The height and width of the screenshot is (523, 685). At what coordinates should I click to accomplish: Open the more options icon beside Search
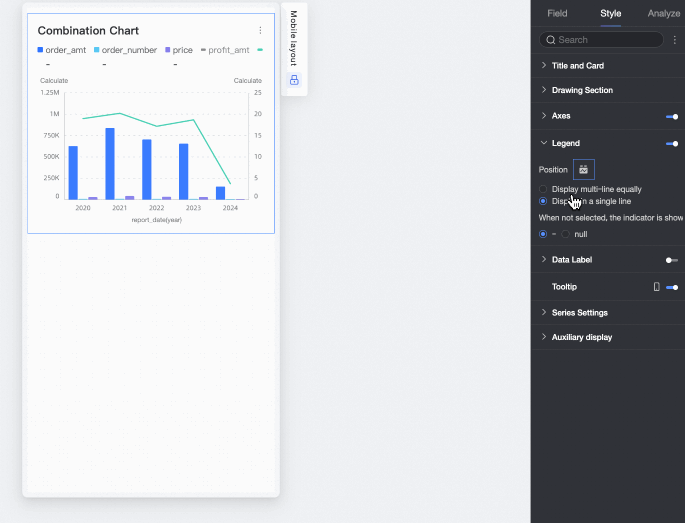[x=675, y=40]
